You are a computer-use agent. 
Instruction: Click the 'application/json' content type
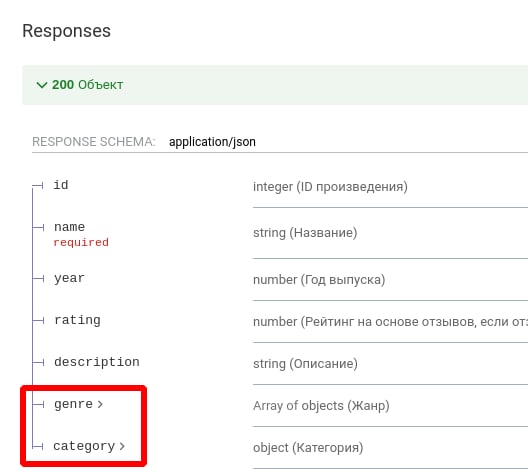pos(212,142)
